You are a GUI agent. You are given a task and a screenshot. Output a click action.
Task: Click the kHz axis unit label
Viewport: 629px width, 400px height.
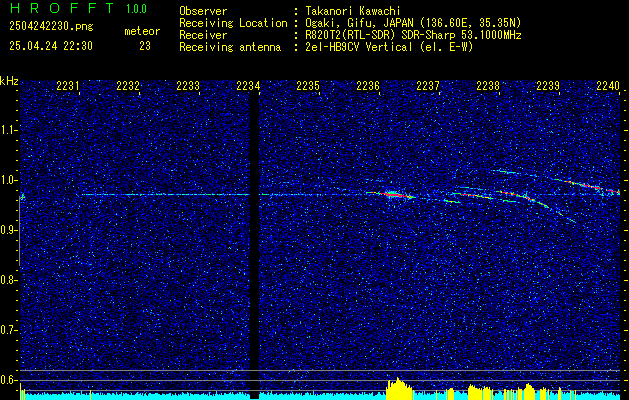9,81
